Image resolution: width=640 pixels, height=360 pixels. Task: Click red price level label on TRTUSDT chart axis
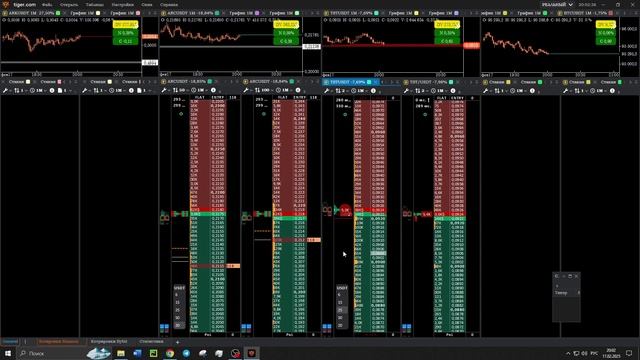pos(471,45)
